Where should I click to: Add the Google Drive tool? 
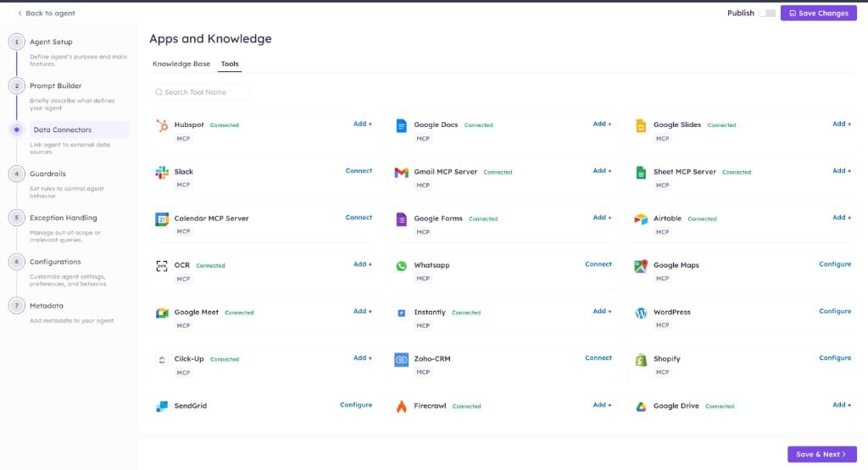pos(842,405)
